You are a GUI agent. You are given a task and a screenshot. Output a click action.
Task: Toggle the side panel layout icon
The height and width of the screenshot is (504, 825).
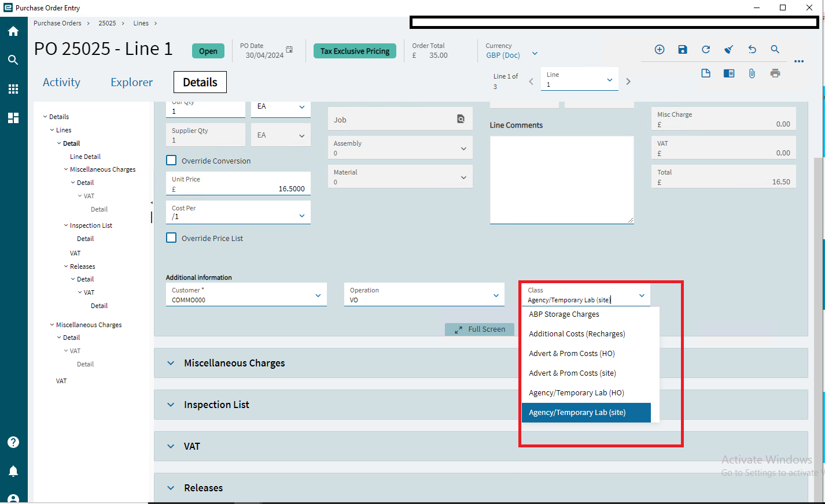(x=729, y=73)
